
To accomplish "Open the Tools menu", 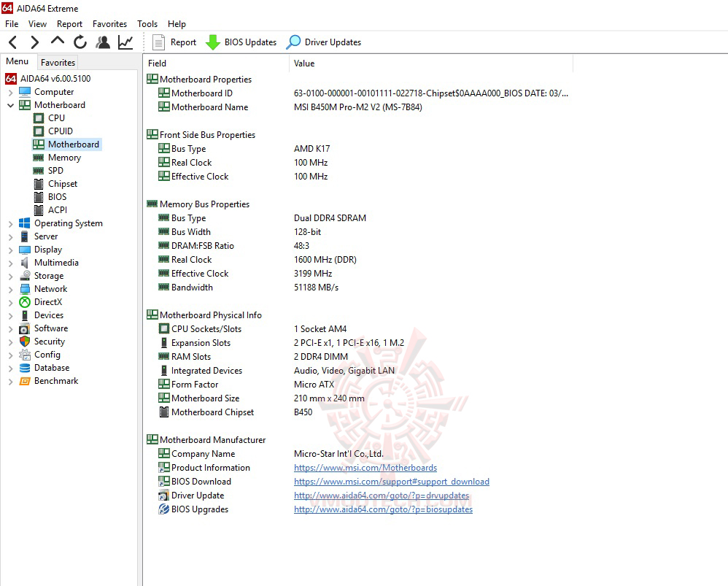I will click(147, 23).
